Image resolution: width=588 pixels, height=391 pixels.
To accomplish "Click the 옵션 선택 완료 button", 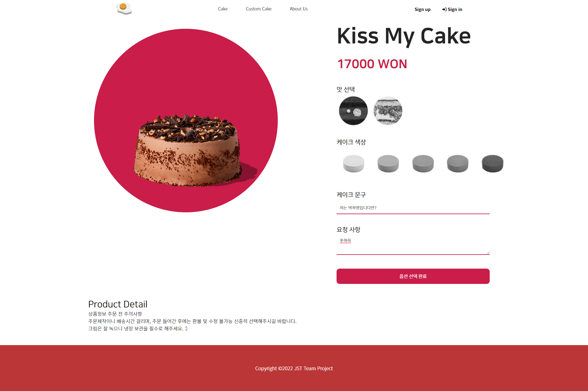I will pyautogui.click(x=413, y=276).
